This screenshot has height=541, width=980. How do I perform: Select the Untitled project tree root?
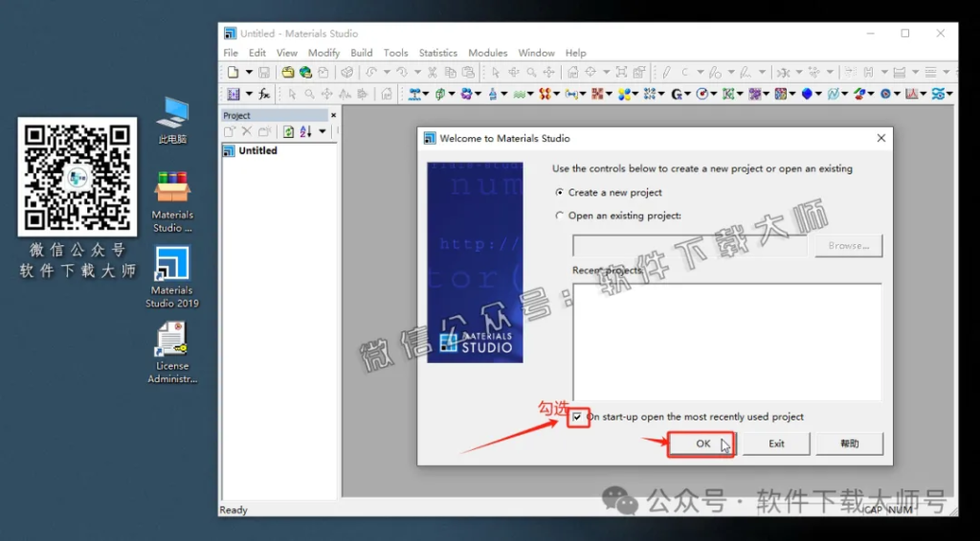coord(257,151)
